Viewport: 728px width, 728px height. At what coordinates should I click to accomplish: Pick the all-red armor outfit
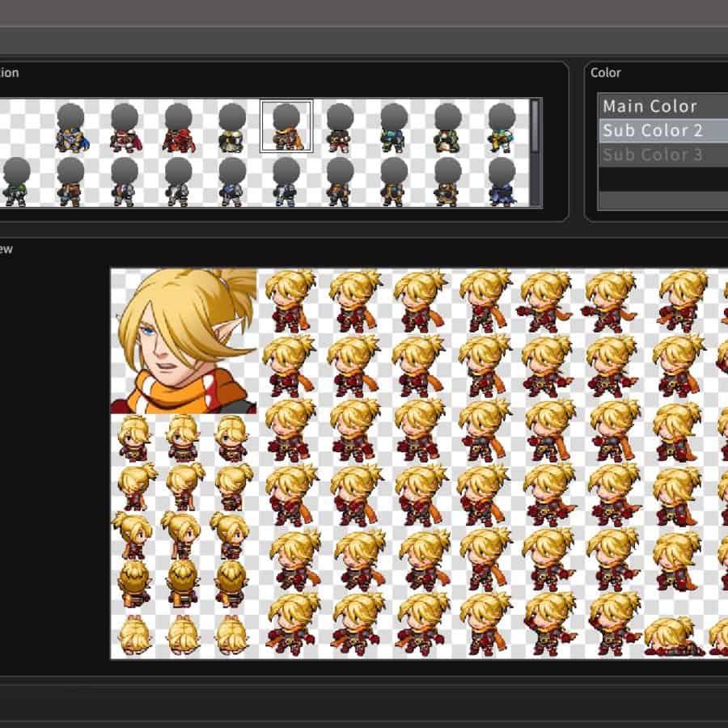[177, 129]
